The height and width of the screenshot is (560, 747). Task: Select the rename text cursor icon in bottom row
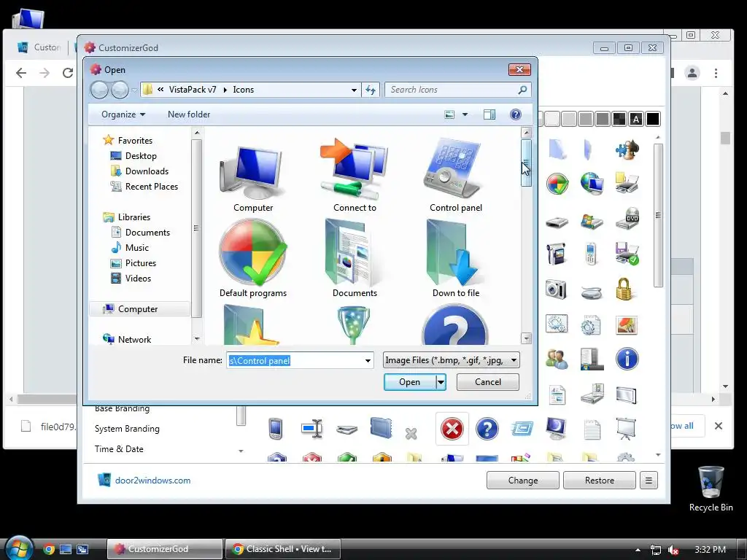312,429
